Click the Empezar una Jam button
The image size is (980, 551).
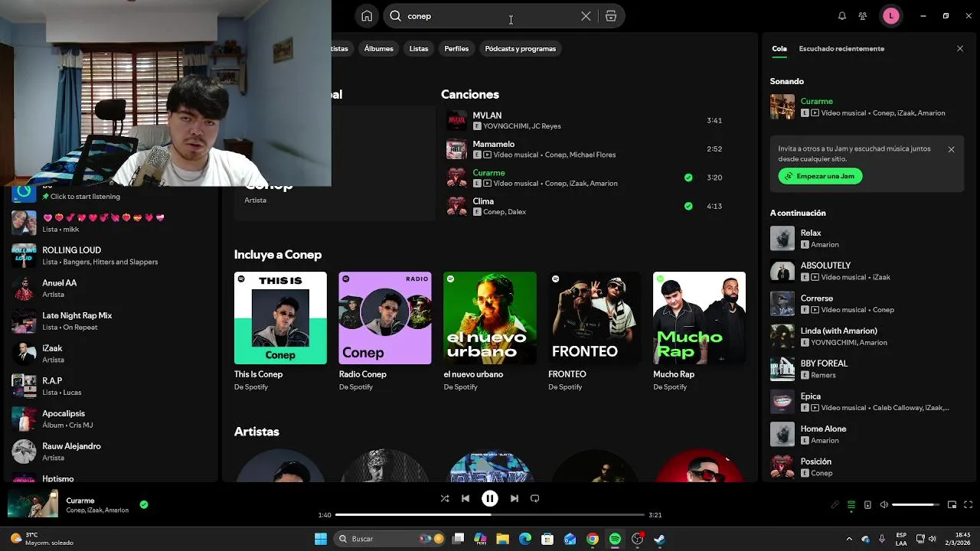tap(821, 176)
